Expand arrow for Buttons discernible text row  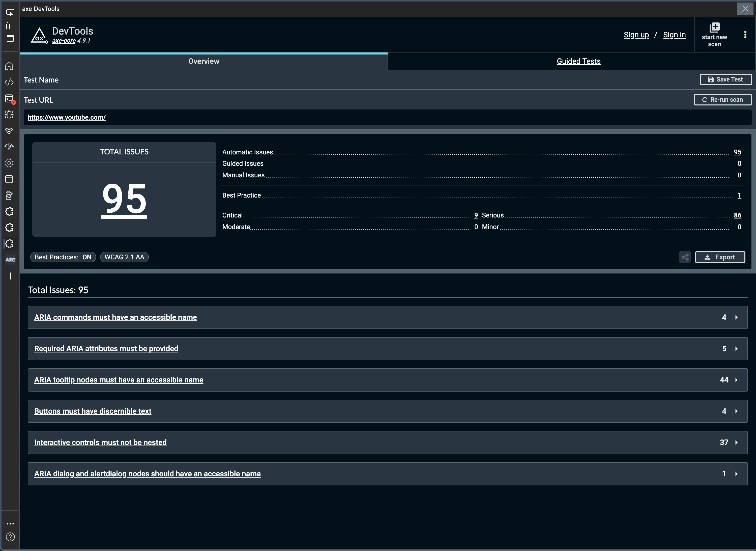click(736, 411)
